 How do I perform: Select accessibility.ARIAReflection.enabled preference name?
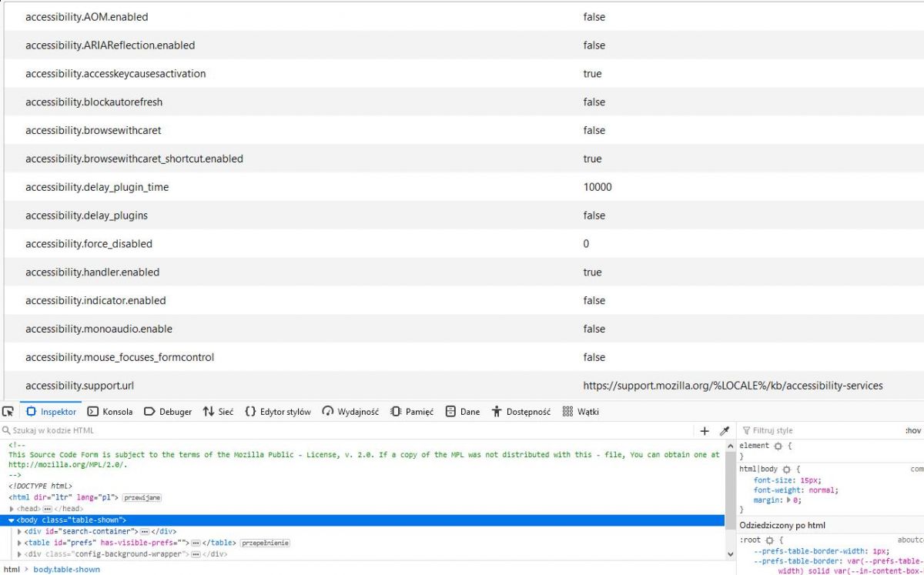click(x=110, y=45)
